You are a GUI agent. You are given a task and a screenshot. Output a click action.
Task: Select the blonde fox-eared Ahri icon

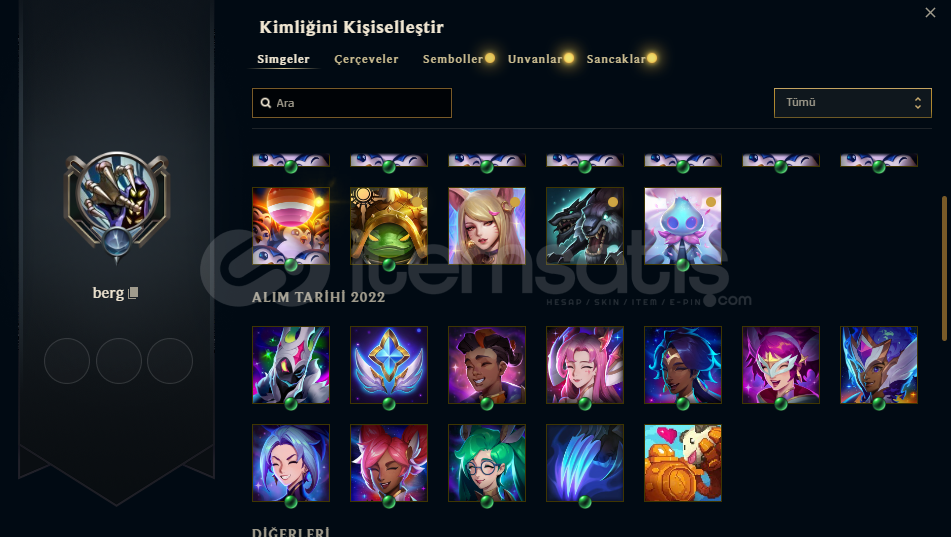pyautogui.click(x=487, y=226)
